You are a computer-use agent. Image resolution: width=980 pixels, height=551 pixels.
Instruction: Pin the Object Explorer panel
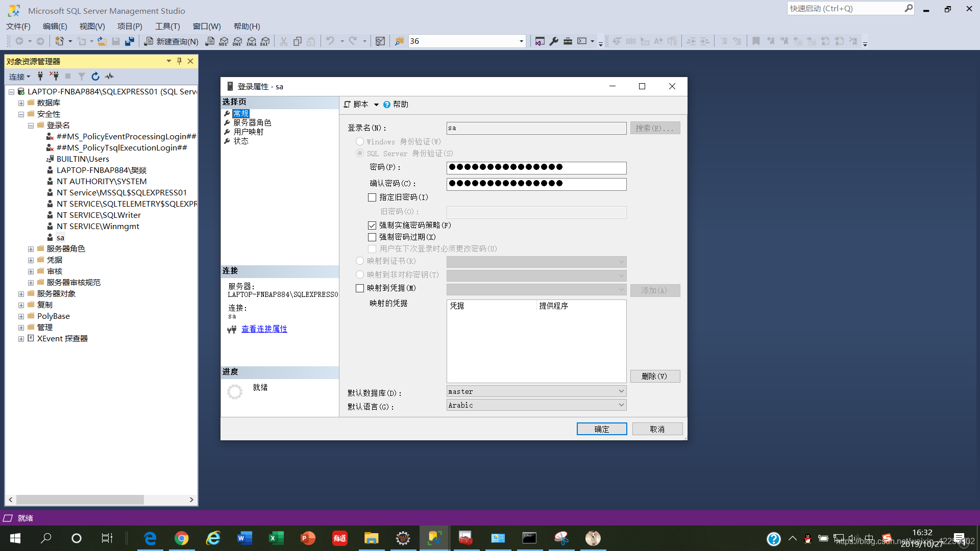pos(179,61)
